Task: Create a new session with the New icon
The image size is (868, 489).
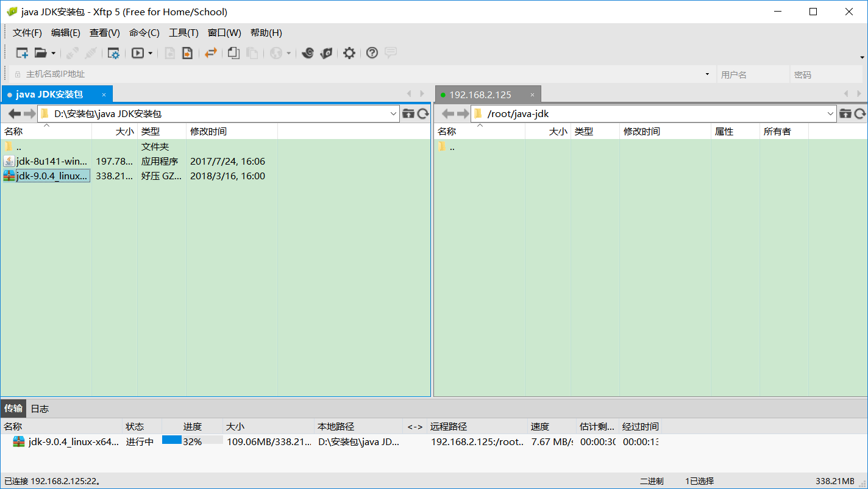Action: tap(21, 53)
